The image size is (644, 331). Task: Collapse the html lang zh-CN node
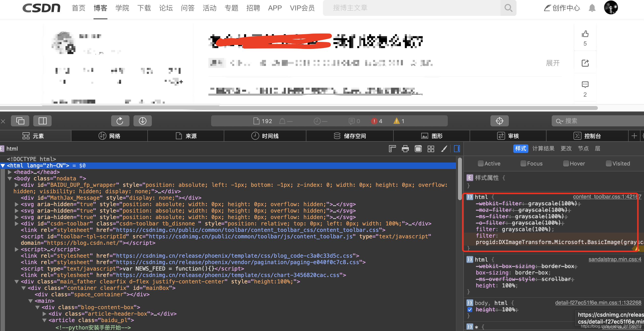pyautogui.click(x=3, y=166)
